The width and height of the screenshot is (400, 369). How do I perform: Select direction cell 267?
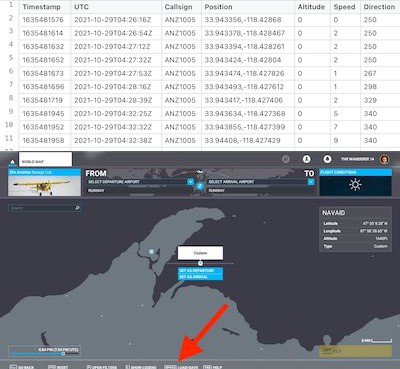tap(380, 73)
